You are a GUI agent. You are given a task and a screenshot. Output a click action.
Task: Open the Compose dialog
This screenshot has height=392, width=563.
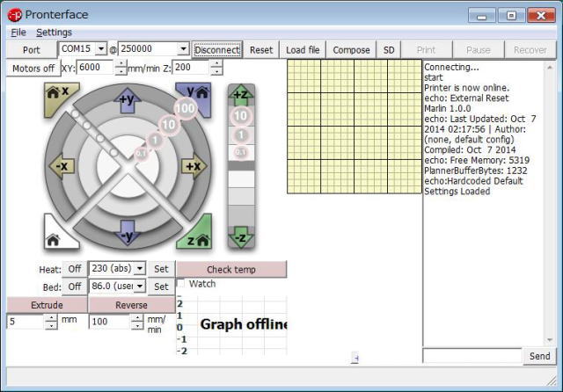[x=351, y=50]
